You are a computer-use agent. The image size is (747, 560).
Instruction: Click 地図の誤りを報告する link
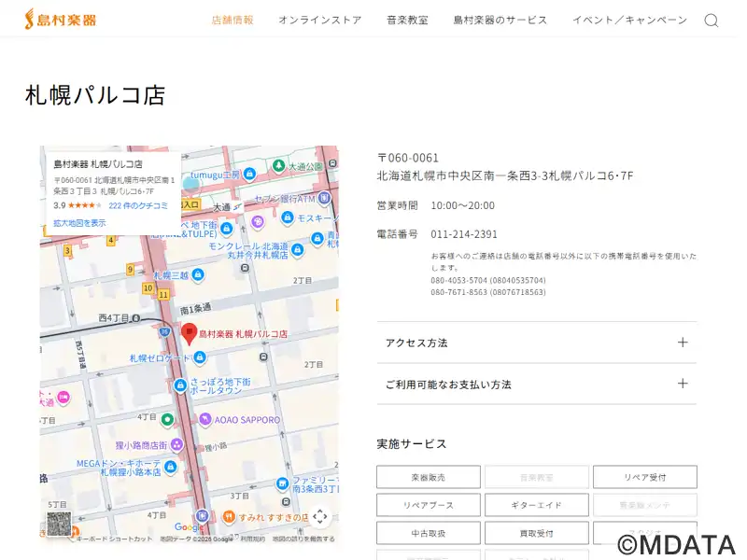coord(303,539)
